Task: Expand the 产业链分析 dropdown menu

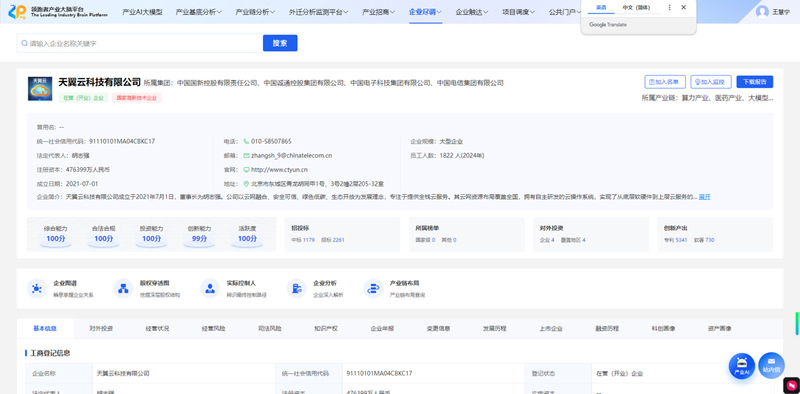Action: [x=255, y=12]
